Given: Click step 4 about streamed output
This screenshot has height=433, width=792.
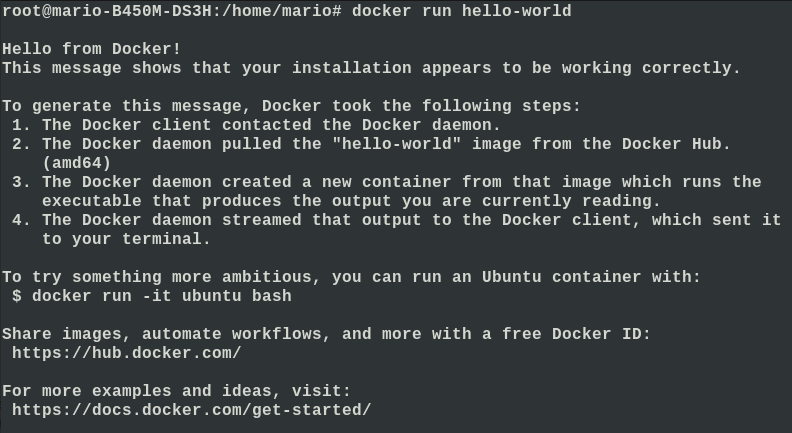Looking at the screenshot, I should pyautogui.click(x=397, y=220).
